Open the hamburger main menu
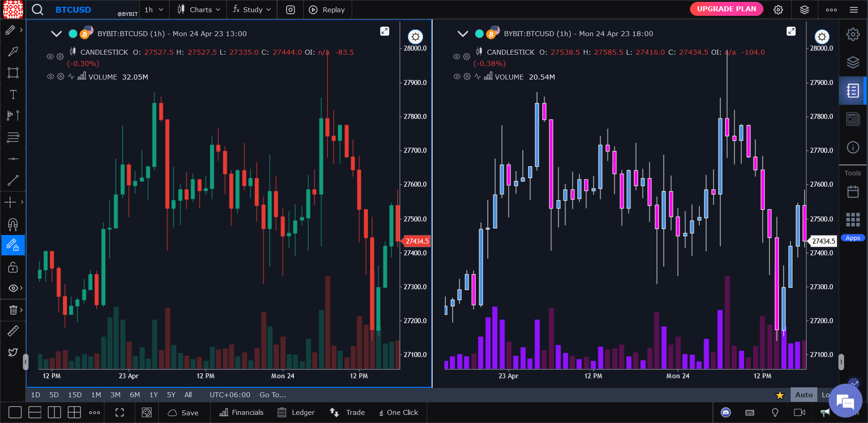The width and height of the screenshot is (868, 423). point(854,10)
